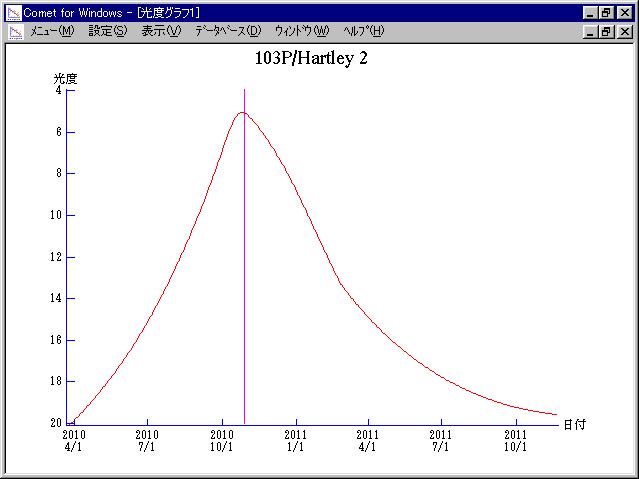Click the 2010 7/1 date label

(147, 440)
